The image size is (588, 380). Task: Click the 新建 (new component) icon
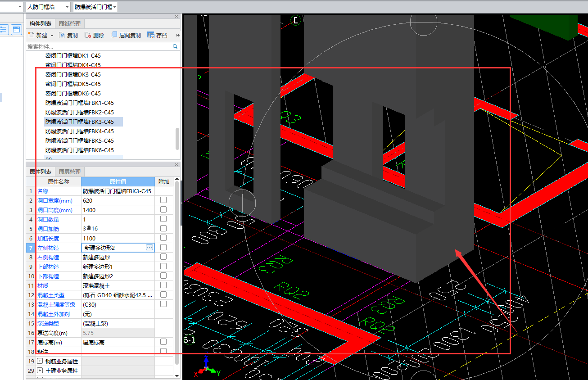click(31, 35)
